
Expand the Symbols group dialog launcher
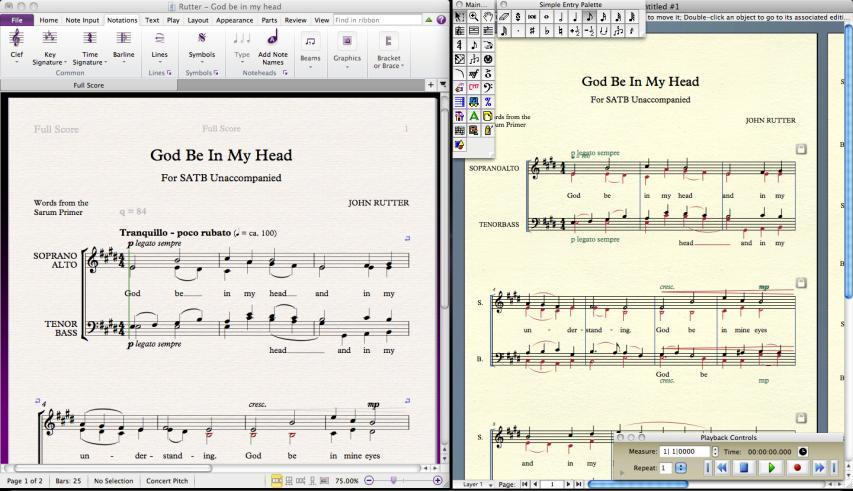coord(216,73)
